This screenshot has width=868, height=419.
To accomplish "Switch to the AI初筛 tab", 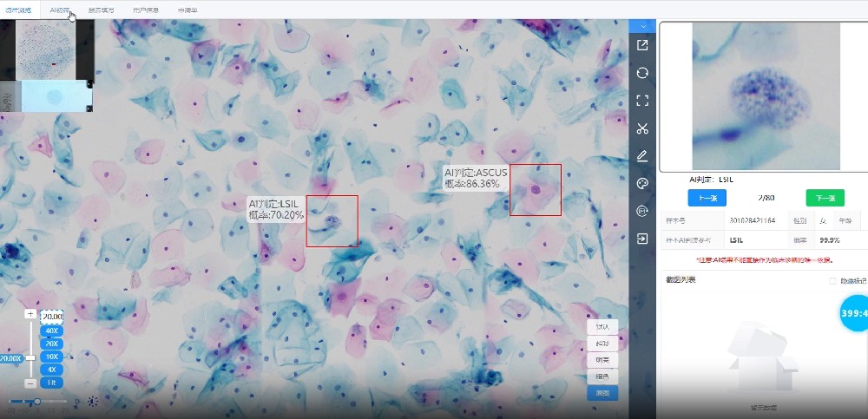I will [x=60, y=10].
